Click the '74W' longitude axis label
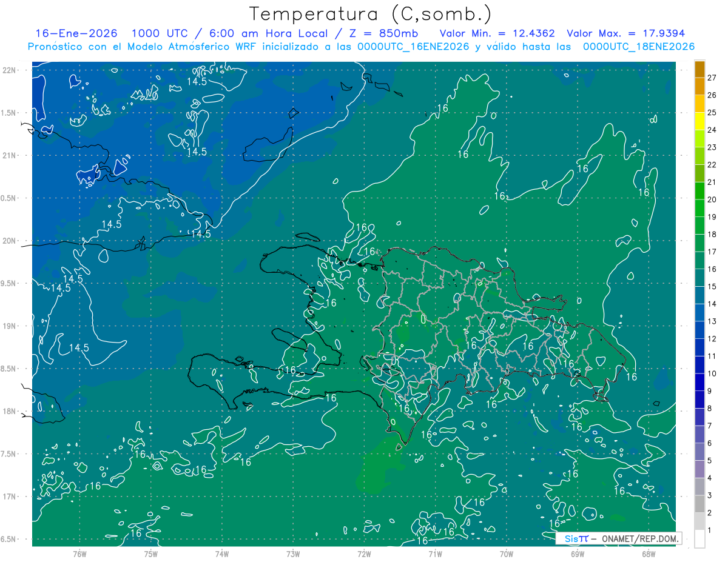The image size is (728, 562). tap(222, 553)
